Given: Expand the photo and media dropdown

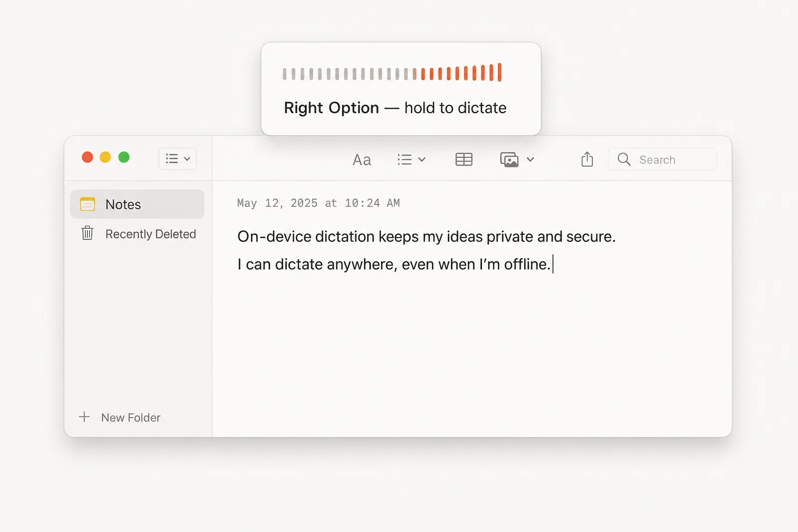Looking at the screenshot, I should point(517,160).
